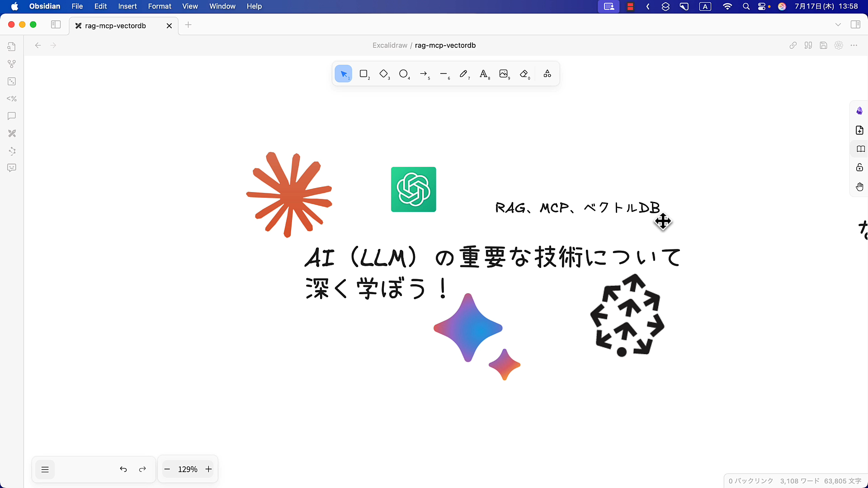Click the dice random note ribbon icon
Image resolution: width=868 pixels, height=488 pixels.
coord(12,81)
